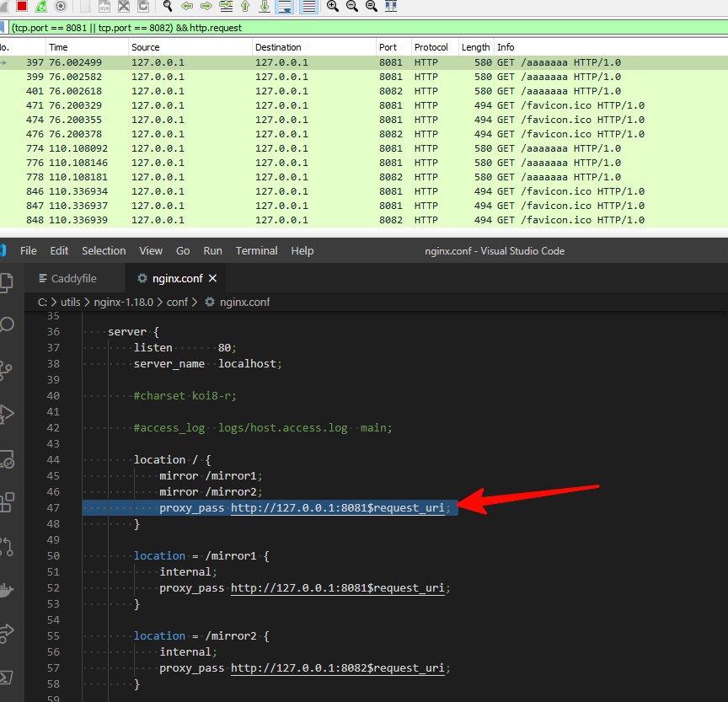The image size is (728, 702).
Task: Save the capture file in Wireshark
Action: (x=104, y=6)
